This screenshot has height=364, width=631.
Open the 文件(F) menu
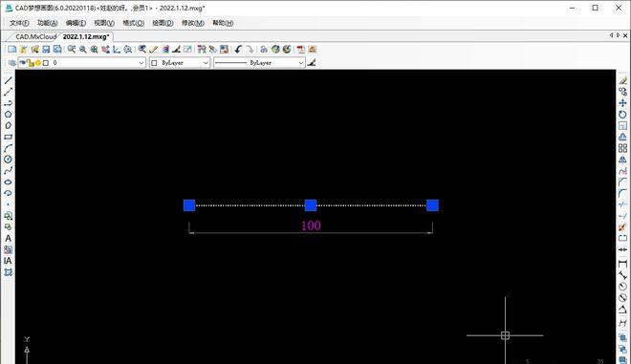19,23
